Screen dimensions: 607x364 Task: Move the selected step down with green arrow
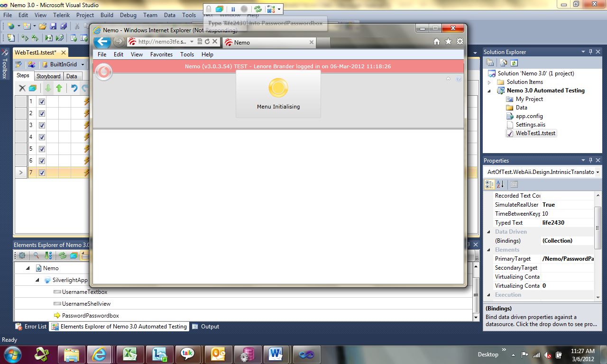[48, 88]
